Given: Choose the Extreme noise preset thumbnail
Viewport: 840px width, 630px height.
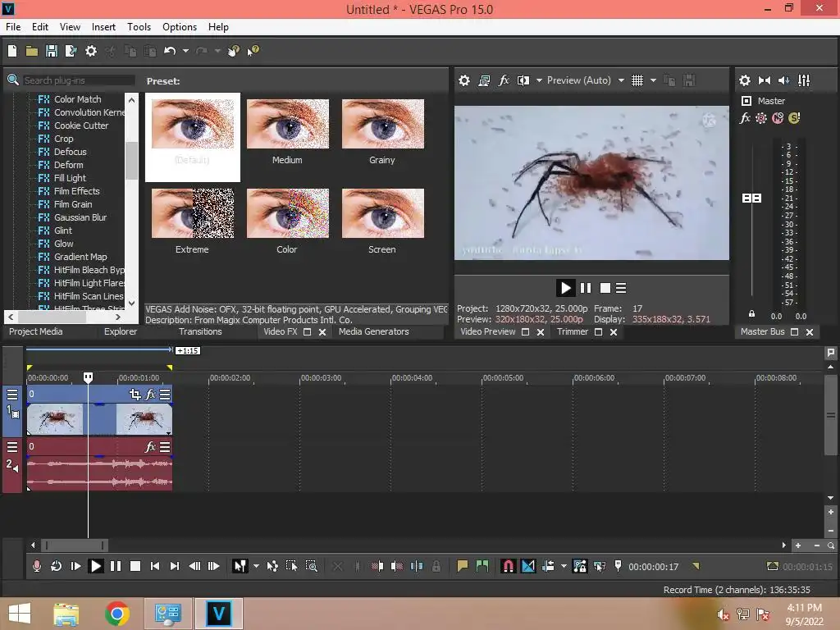Looking at the screenshot, I should click(x=192, y=213).
